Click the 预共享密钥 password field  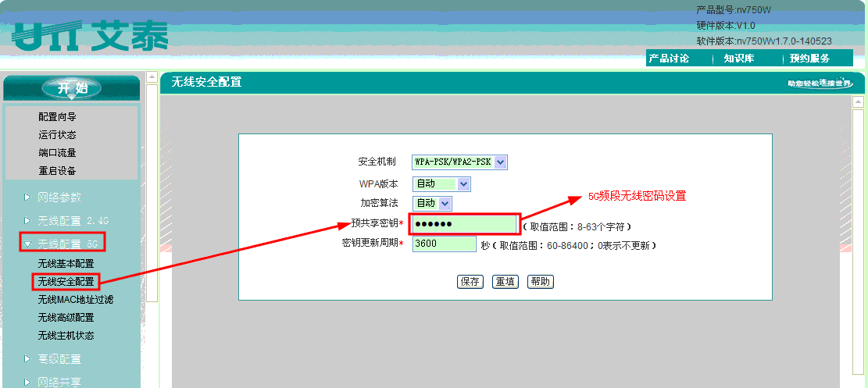(x=463, y=225)
